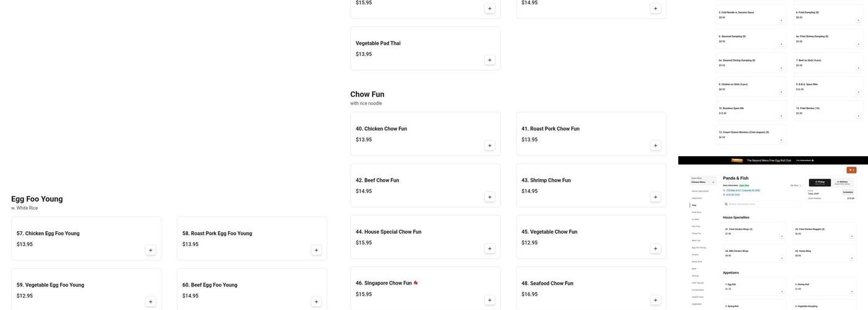Viewport: 868px width, 310px height.
Task: Expand the See More store info
Action: [x=795, y=185]
